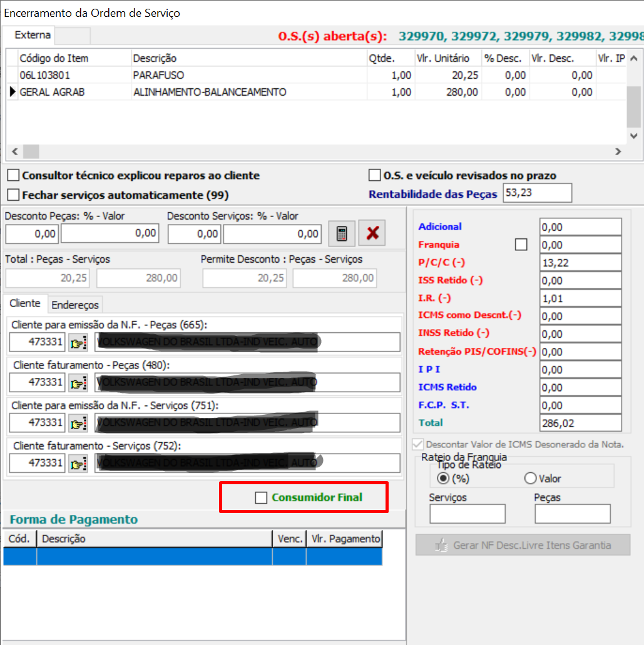
Task: Open client lookup for N.F. Peças (665)
Action: coord(78,342)
